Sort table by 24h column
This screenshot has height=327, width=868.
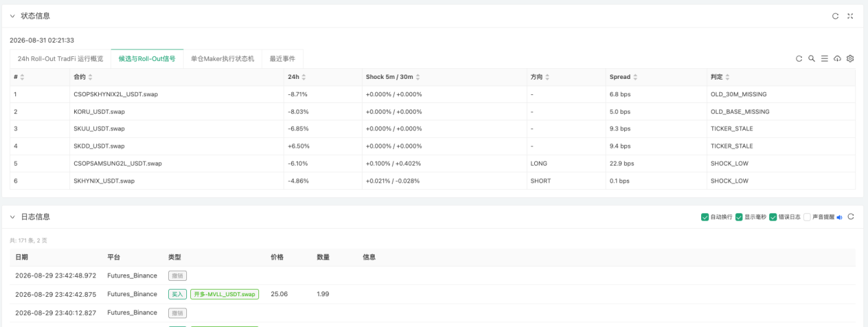(304, 77)
